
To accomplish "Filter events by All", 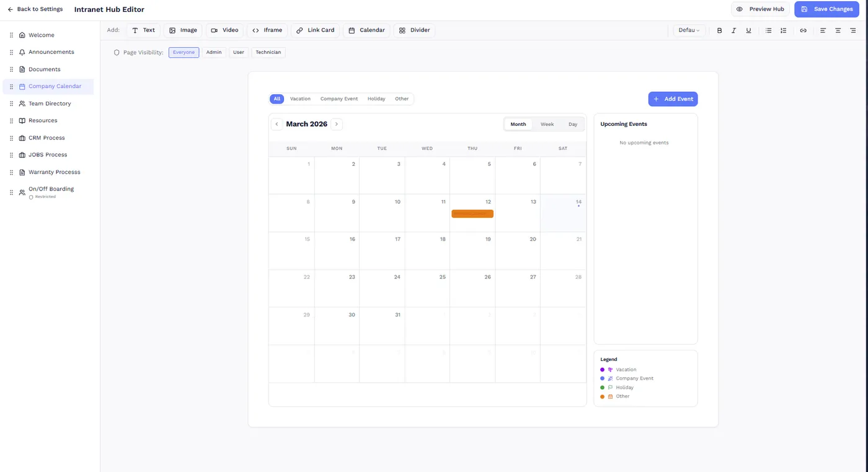I will click(277, 99).
